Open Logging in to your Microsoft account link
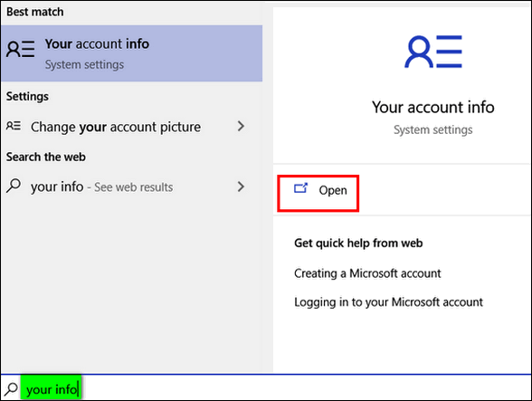532x401 pixels. [x=388, y=302]
